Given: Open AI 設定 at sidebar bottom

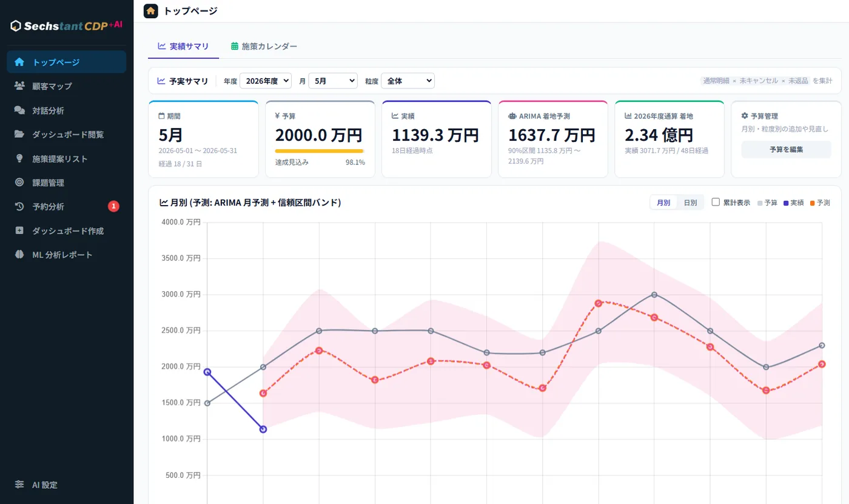Looking at the screenshot, I should (67, 485).
